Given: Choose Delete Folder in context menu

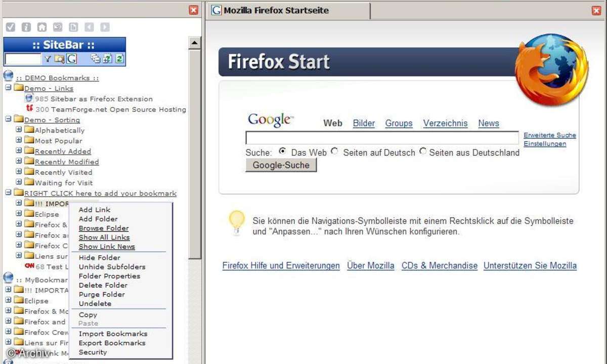Looking at the screenshot, I should coord(103,285).
